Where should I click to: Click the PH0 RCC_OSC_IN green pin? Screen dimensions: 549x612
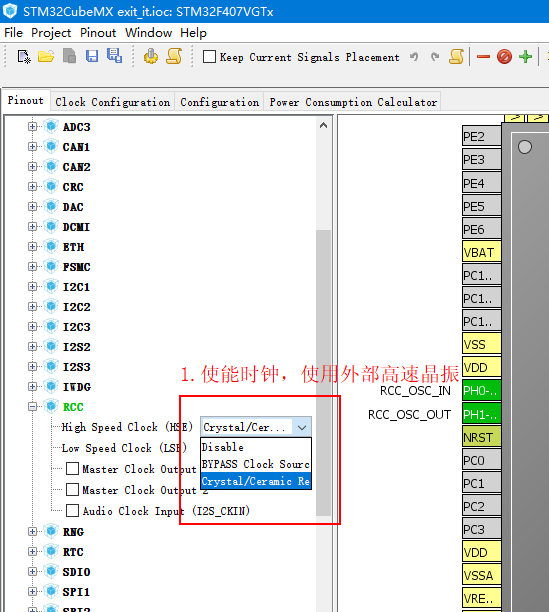[x=481, y=391]
